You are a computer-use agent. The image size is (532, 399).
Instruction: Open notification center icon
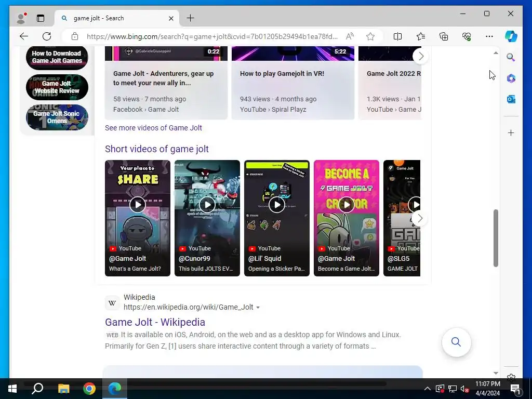pyautogui.click(x=515, y=389)
